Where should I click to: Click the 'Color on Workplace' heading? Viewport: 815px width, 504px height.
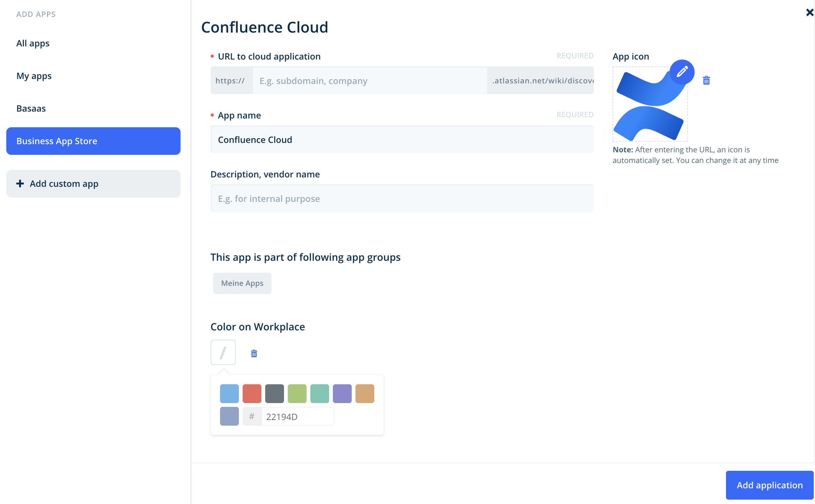click(x=257, y=327)
